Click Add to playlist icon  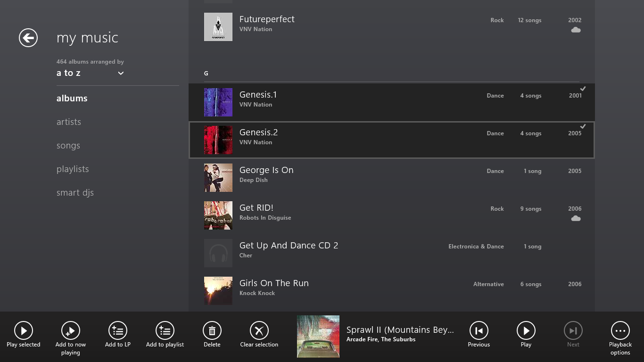pos(165,330)
